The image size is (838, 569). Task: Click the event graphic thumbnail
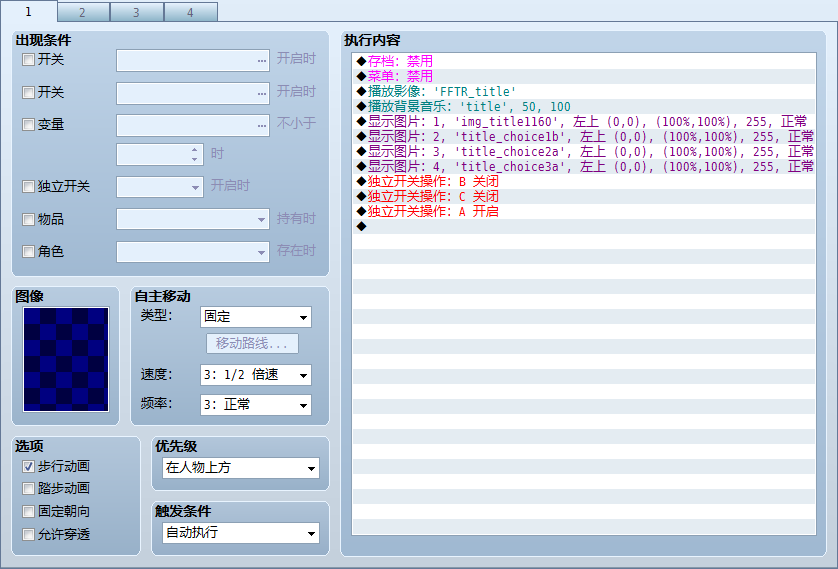click(x=66, y=360)
